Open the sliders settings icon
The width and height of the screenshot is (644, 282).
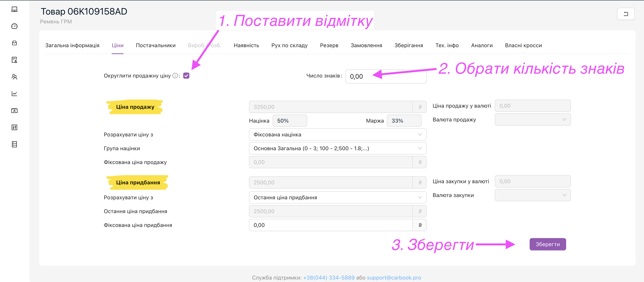click(14, 127)
